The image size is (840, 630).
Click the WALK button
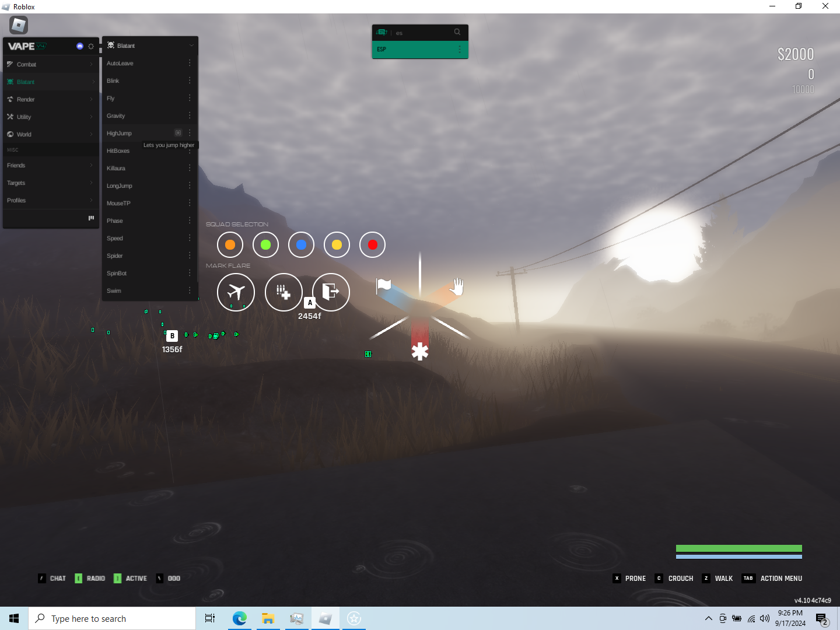(717, 578)
